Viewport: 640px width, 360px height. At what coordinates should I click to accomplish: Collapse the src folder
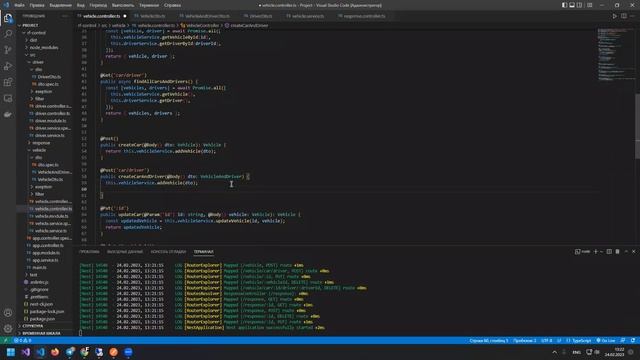pyautogui.click(x=32, y=55)
